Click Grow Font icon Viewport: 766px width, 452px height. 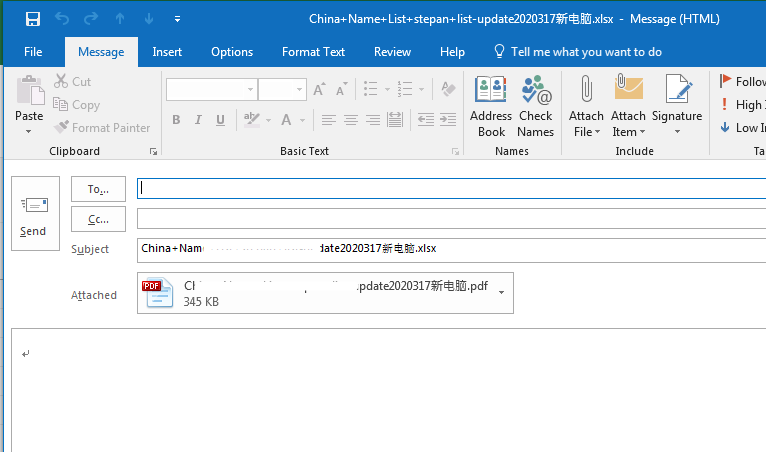319,89
